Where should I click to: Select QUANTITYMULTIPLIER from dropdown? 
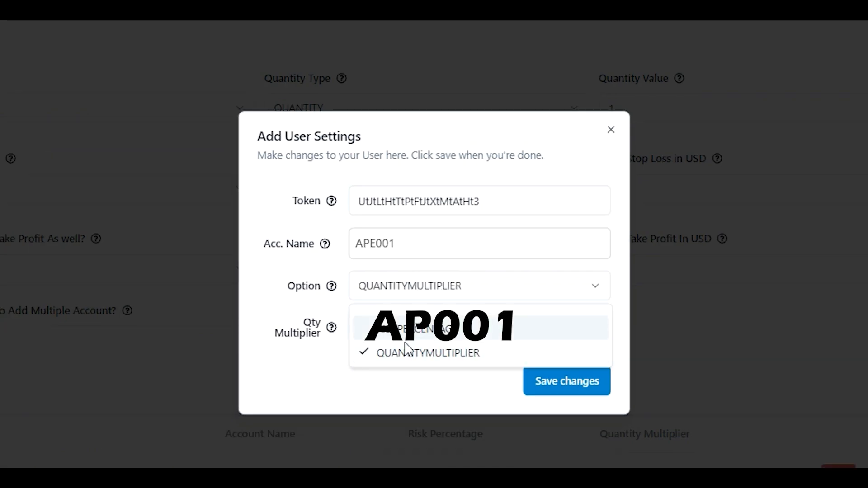(428, 352)
